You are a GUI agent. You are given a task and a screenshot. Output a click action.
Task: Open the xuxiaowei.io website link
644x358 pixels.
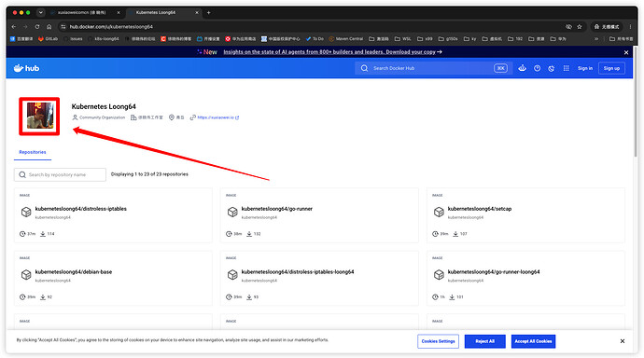click(218, 117)
